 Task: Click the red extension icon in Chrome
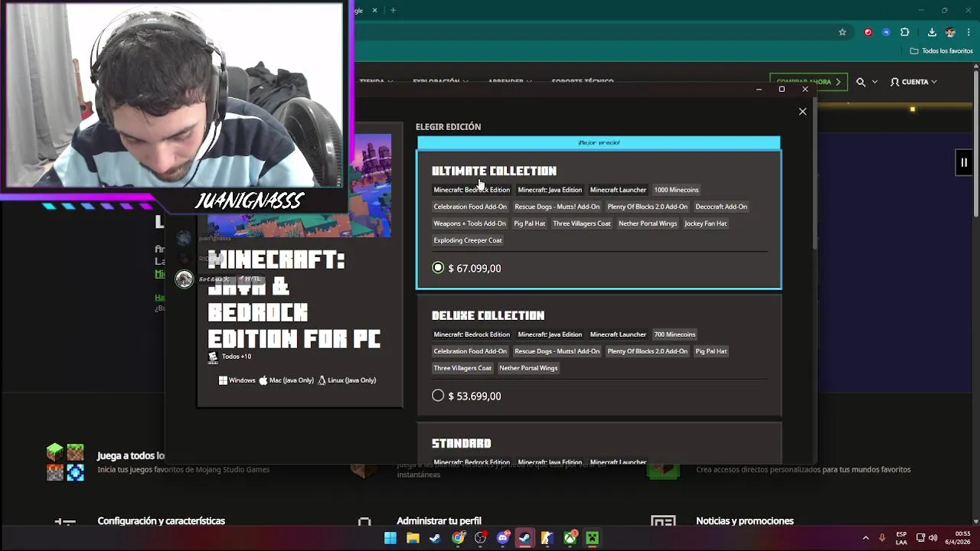(867, 32)
